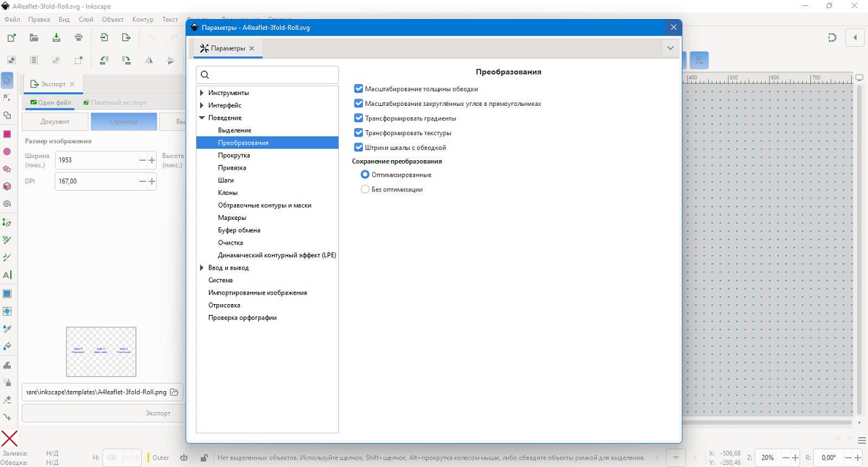Click the Import file icon
This screenshot has height=467, width=868.
pyautogui.click(x=104, y=38)
